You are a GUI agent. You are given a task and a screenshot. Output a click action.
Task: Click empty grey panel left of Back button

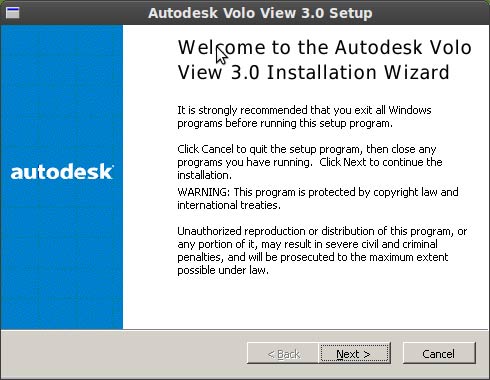point(123,353)
